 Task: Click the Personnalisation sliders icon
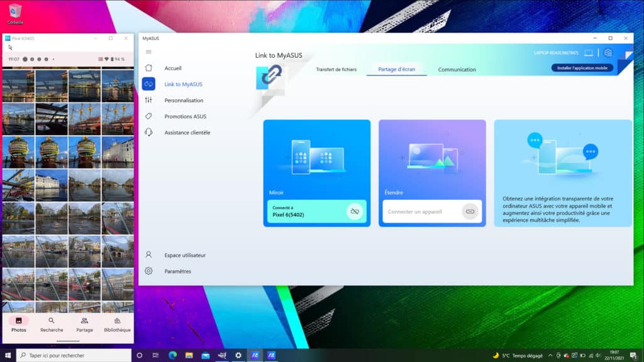tap(148, 100)
